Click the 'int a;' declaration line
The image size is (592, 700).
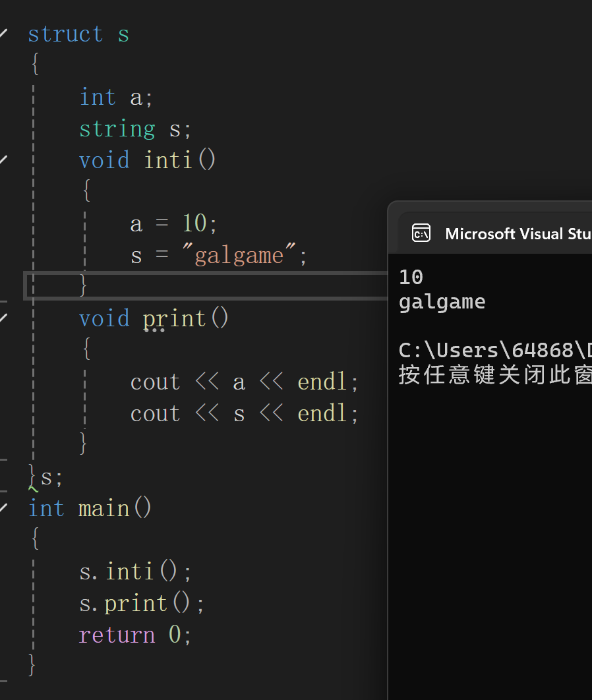(116, 97)
